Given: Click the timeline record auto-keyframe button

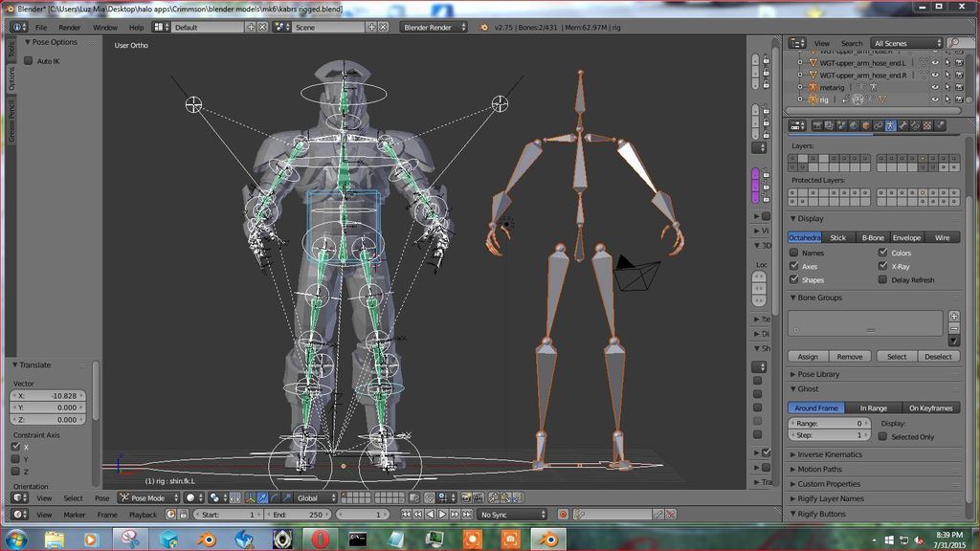Looking at the screenshot, I should [563, 515].
